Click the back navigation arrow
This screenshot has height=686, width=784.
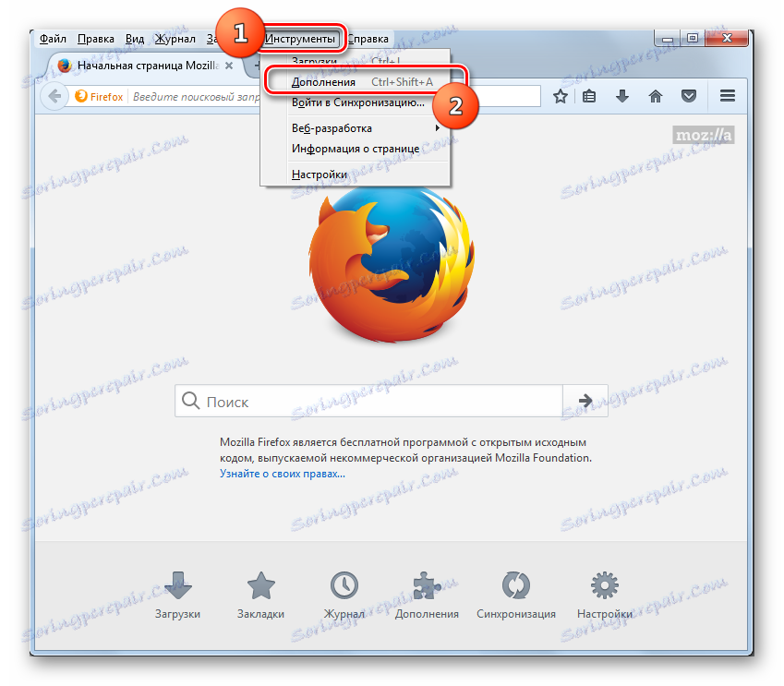coord(54,95)
